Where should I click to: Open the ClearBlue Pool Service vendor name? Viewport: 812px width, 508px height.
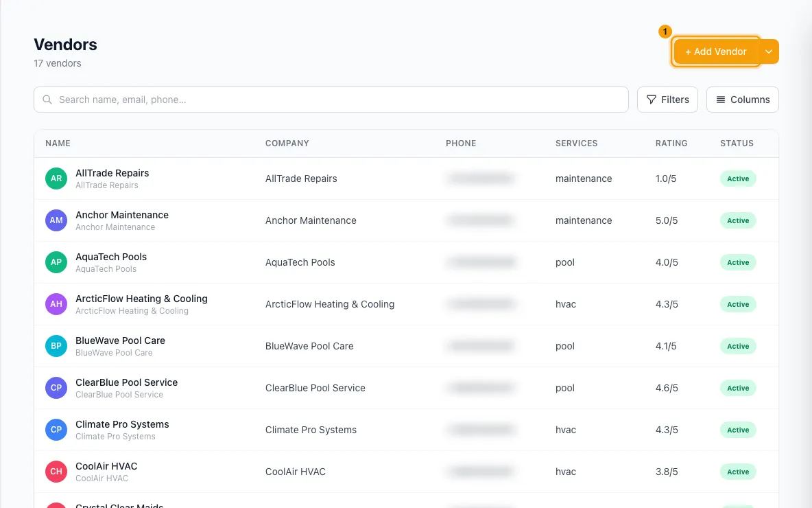click(x=127, y=382)
